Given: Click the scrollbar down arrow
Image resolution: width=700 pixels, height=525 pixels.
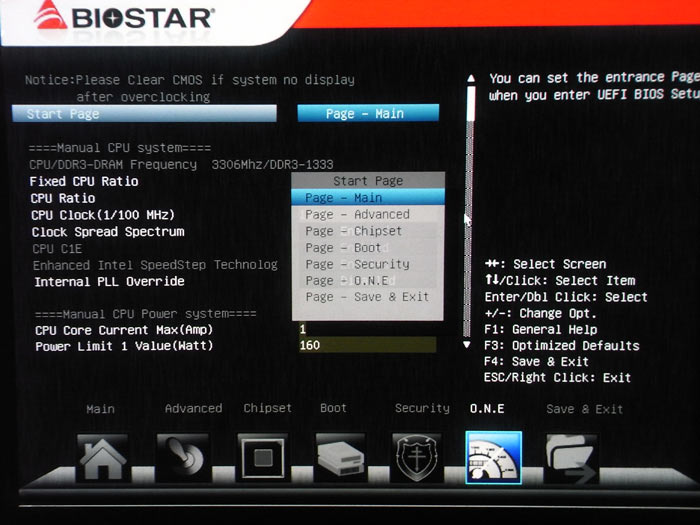Looking at the screenshot, I should pyautogui.click(x=467, y=344).
